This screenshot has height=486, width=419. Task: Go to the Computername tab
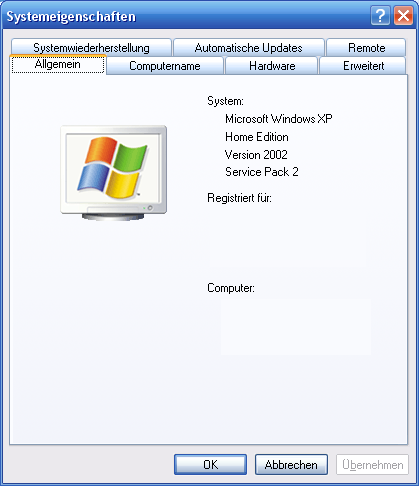[x=165, y=66]
